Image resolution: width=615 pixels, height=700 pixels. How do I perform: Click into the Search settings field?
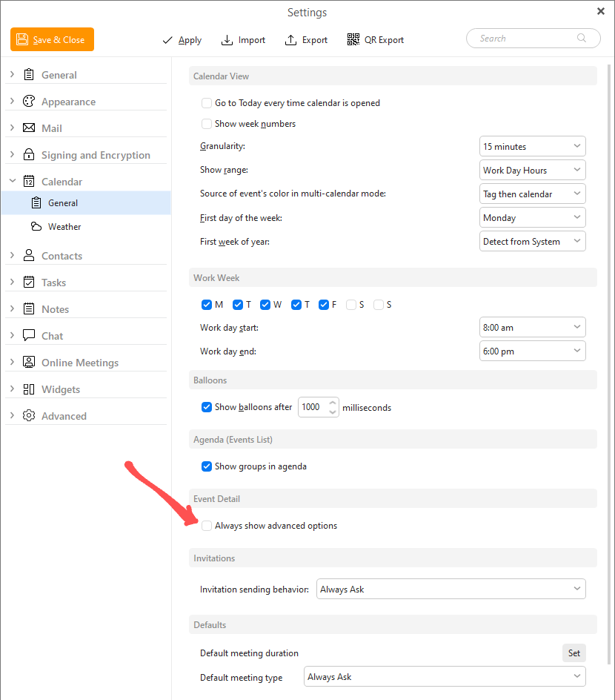(x=533, y=39)
